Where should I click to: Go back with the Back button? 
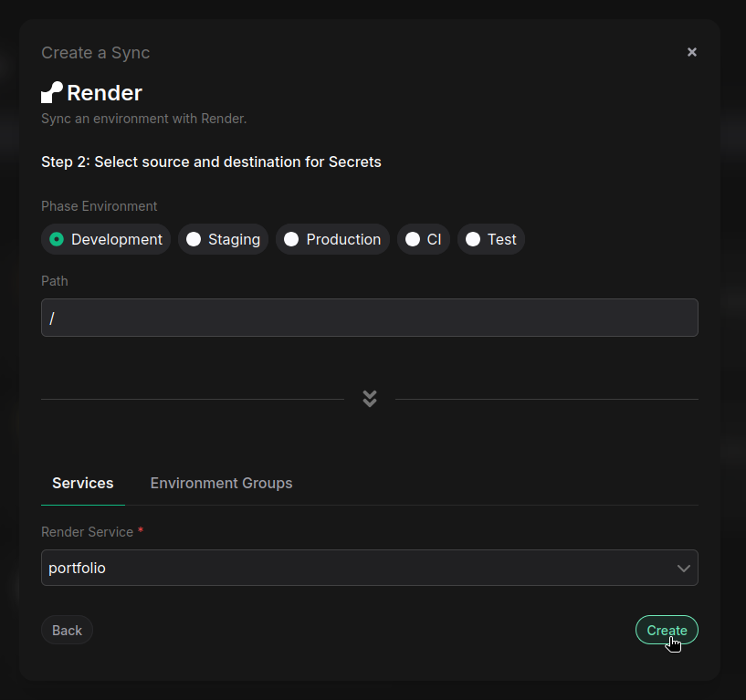[x=67, y=630]
